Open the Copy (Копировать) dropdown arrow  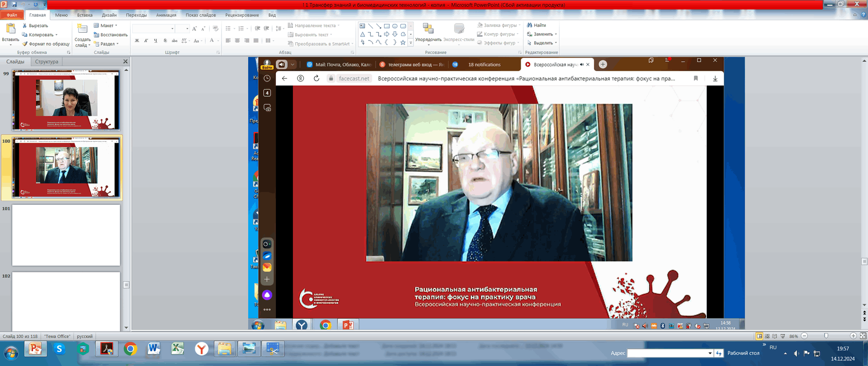point(57,35)
